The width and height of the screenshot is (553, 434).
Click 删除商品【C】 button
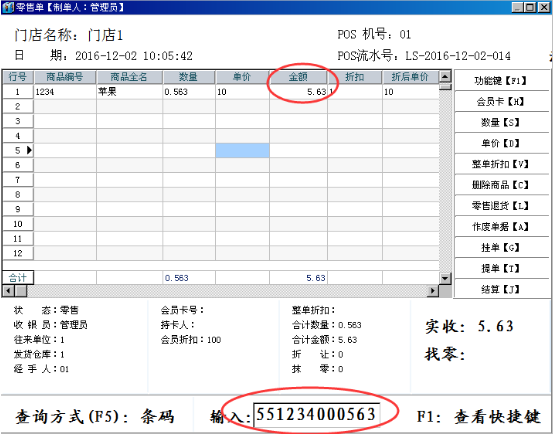(x=502, y=185)
